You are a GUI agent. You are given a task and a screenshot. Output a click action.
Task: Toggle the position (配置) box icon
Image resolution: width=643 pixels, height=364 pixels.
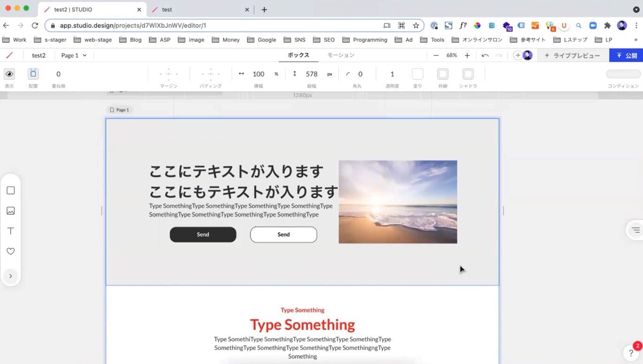point(33,74)
